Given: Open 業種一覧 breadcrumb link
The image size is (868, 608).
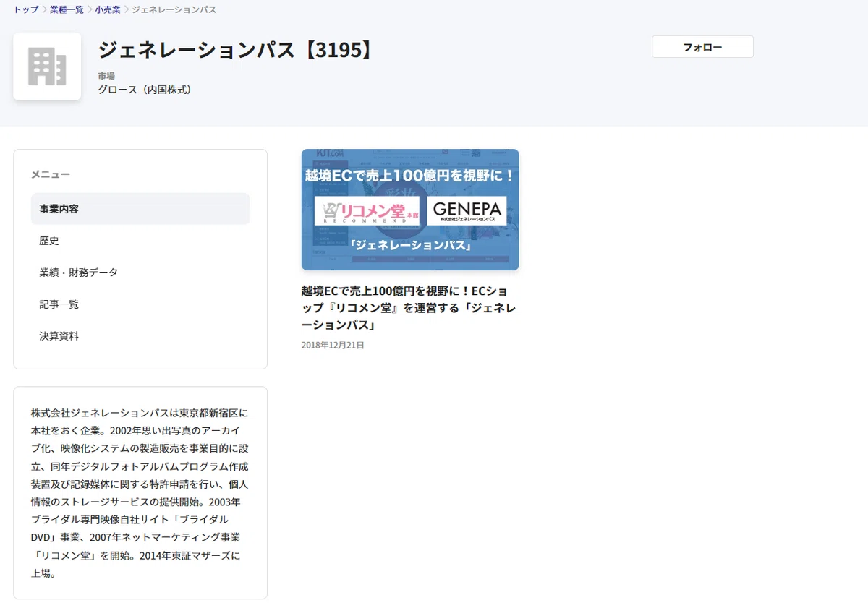Looking at the screenshot, I should tap(67, 9).
